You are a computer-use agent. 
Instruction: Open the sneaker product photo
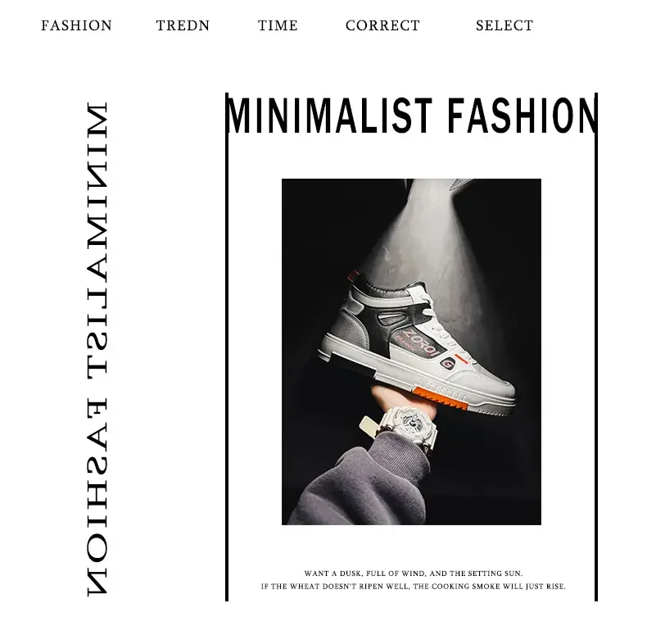pyautogui.click(x=411, y=351)
